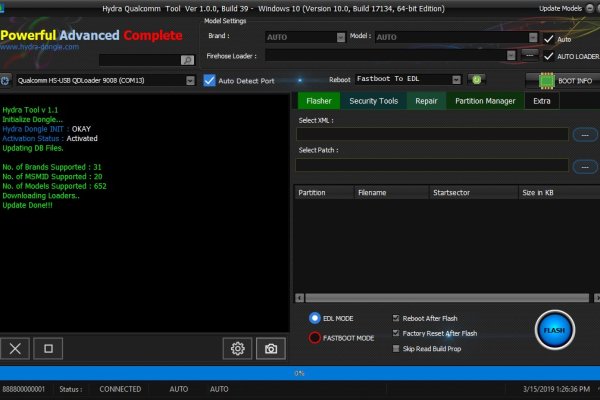The image size is (600, 400).
Task: Click the search magnifier icon
Action: (187, 60)
